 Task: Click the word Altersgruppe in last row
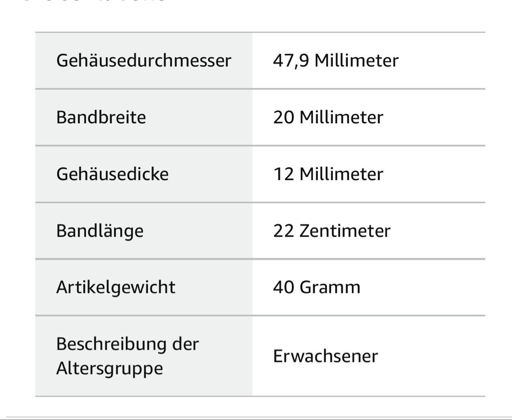[x=110, y=368]
